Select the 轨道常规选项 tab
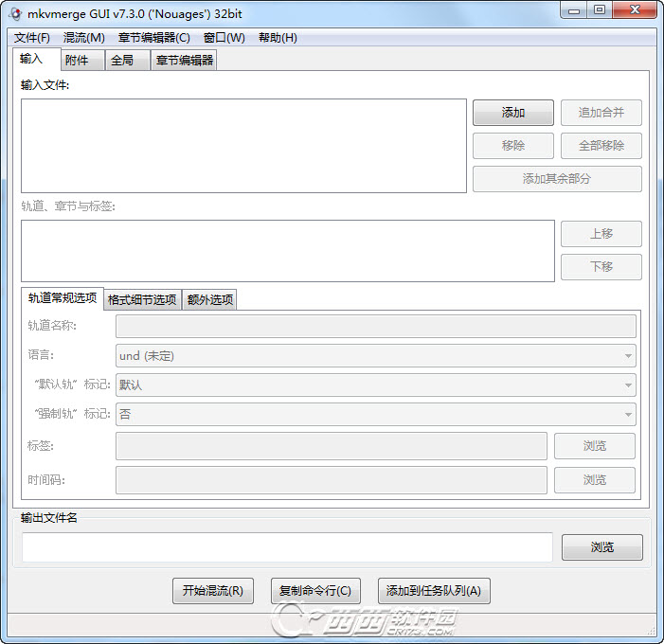664x644 pixels. pyautogui.click(x=63, y=298)
